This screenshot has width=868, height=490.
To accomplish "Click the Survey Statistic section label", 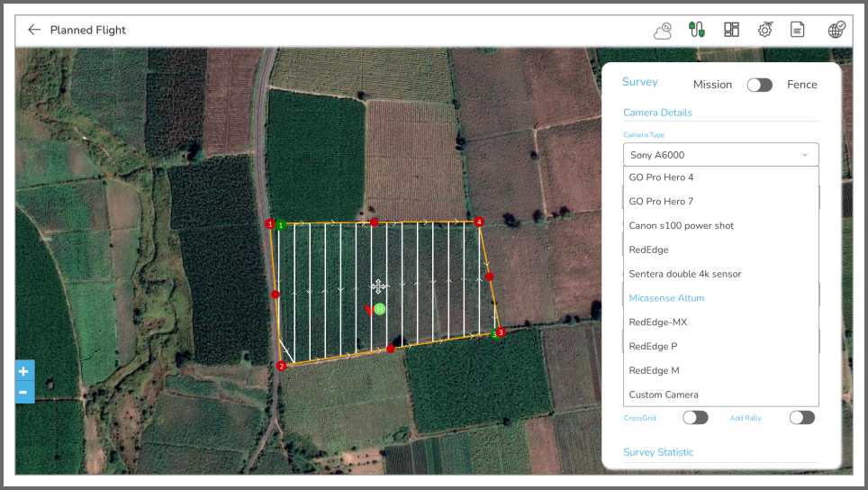I will 658,452.
